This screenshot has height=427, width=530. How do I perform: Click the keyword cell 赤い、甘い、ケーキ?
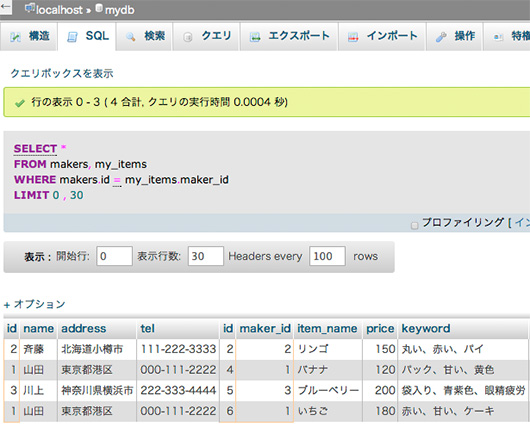coord(463,411)
